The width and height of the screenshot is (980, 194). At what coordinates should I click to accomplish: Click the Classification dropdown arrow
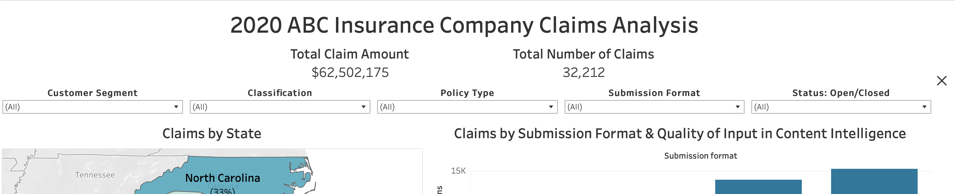363,107
